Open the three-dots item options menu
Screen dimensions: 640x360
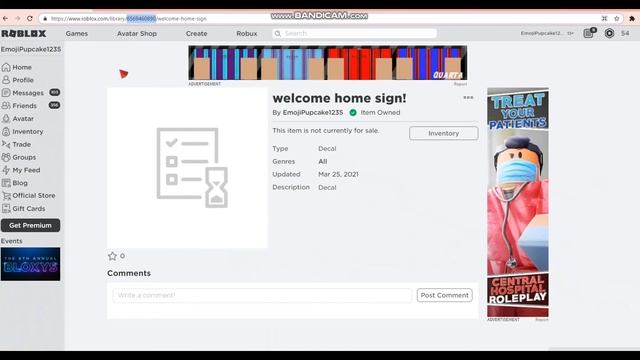468,98
